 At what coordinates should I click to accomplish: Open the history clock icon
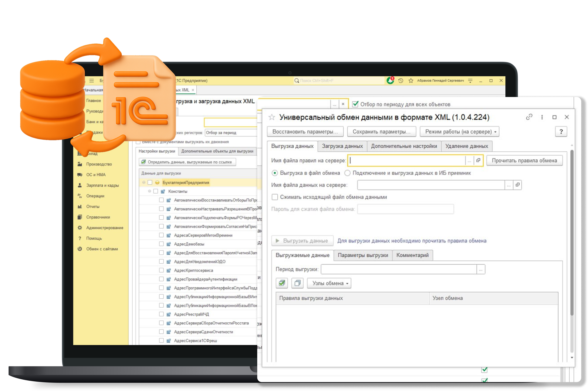(x=401, y=81)
